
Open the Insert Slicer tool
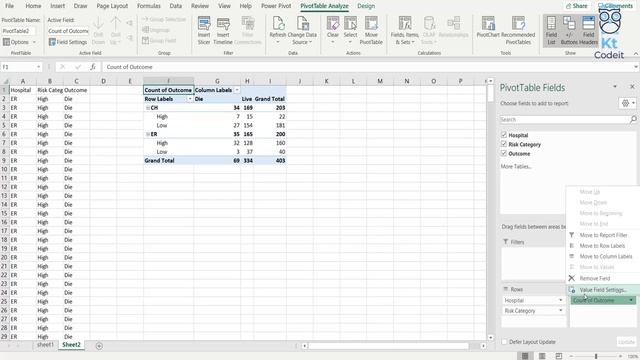coord(204,31)
